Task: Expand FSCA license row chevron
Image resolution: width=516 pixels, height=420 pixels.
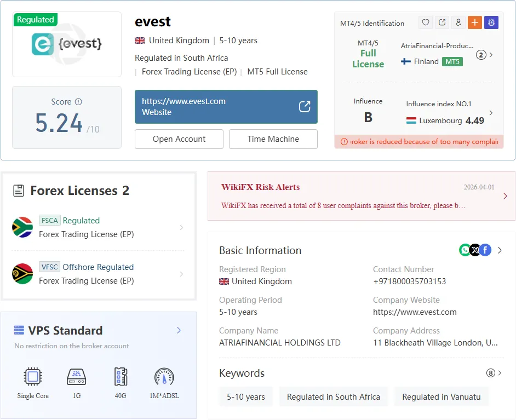Action: [x=181, y=227]
